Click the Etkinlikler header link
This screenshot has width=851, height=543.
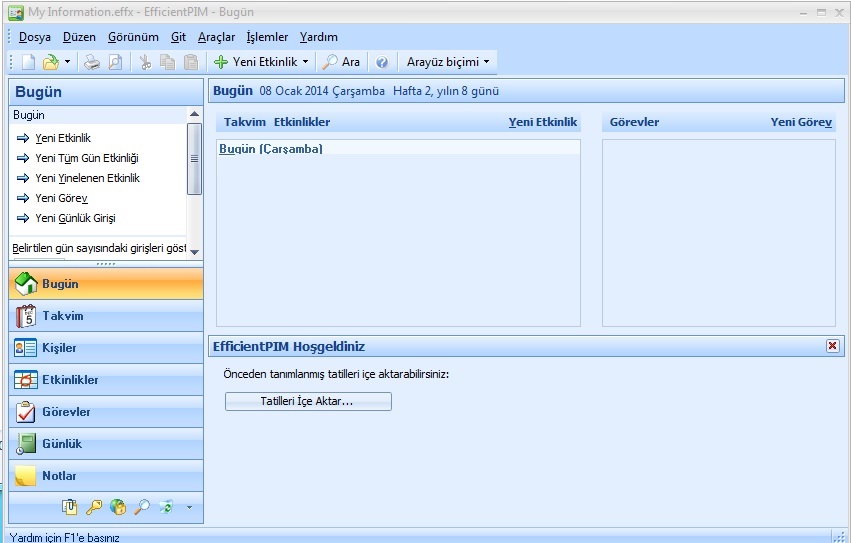pyautogui.click(x=302, y=122)
